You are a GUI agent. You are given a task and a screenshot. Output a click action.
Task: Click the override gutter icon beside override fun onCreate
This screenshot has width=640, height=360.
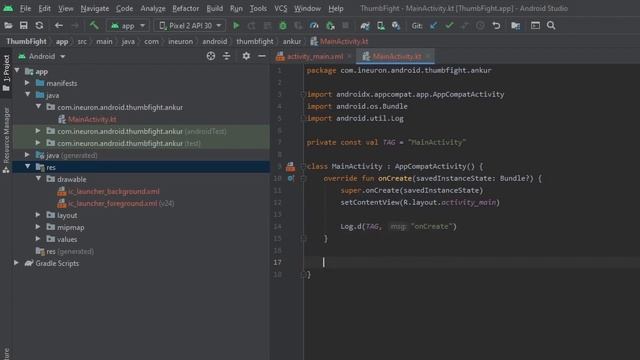[291, 178]
